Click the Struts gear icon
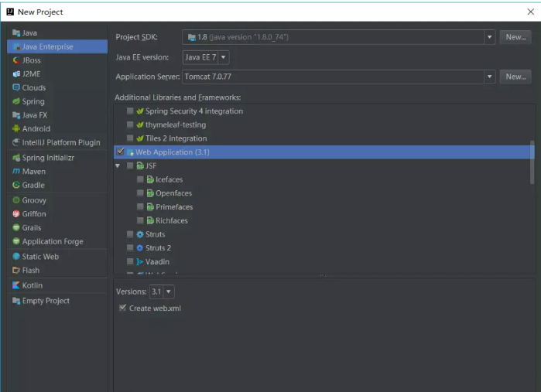Viewport: 541px width, 392px height. (140, 234)
